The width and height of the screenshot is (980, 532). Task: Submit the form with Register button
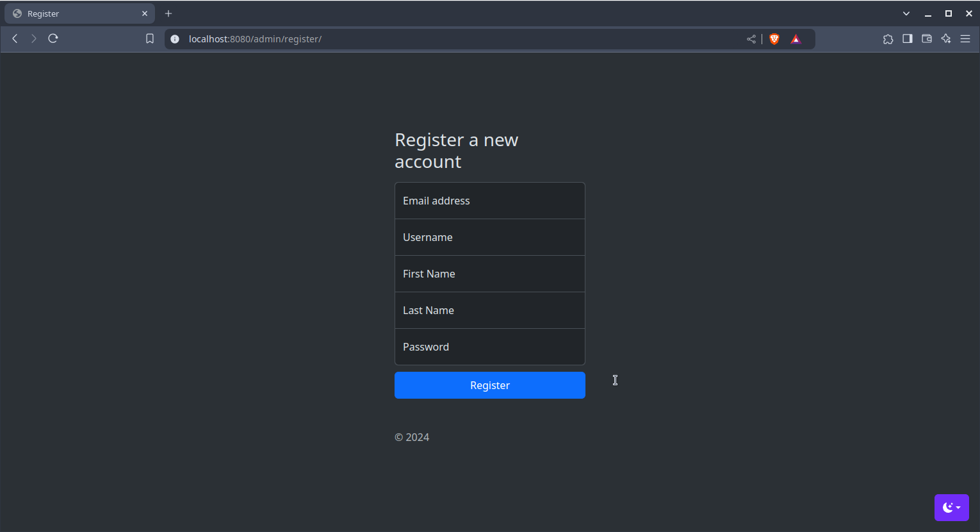(x=489, y=385)
